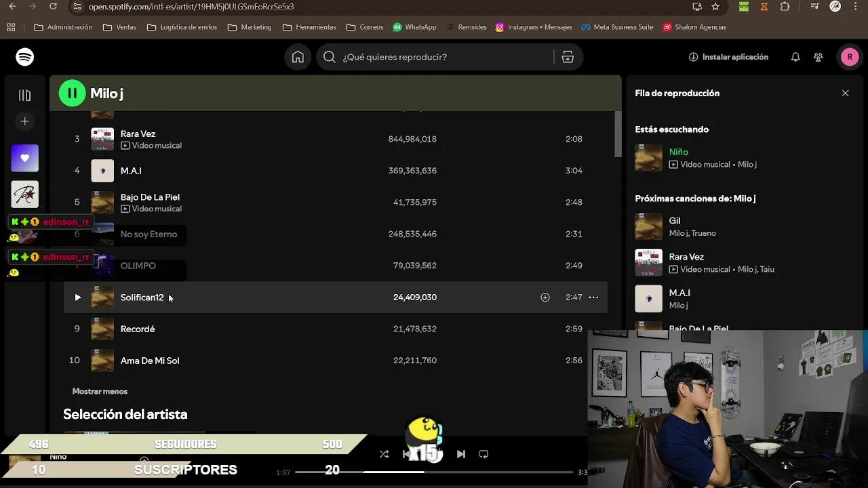Toggle repeat mode in player bar

[x=484, y=454]
